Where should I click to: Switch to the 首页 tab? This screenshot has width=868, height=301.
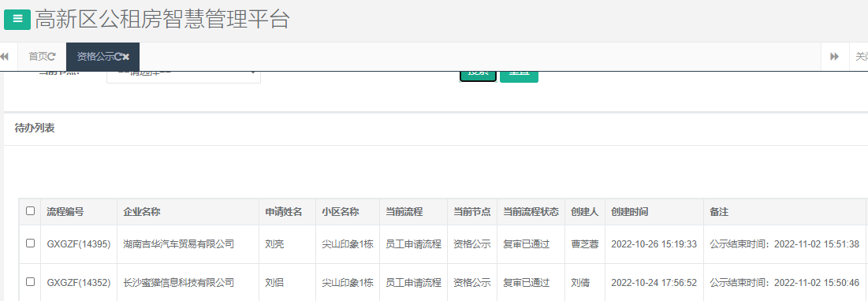(42, 57)
